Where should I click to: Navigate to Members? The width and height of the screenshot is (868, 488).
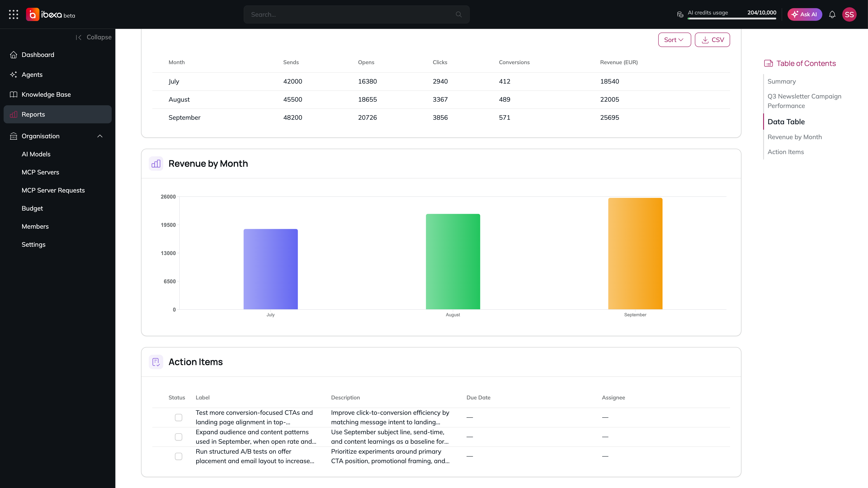[35, 226]
